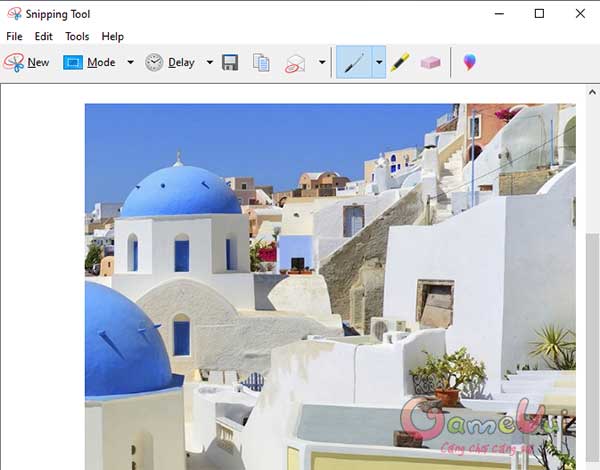Select the pink Eraser tool

(x=430, y=62)
